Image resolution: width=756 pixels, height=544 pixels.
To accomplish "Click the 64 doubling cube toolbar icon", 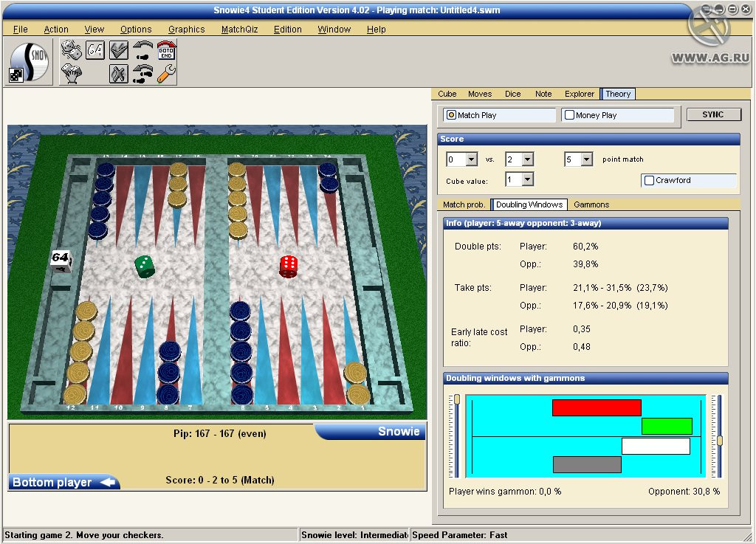I will 95,50.
